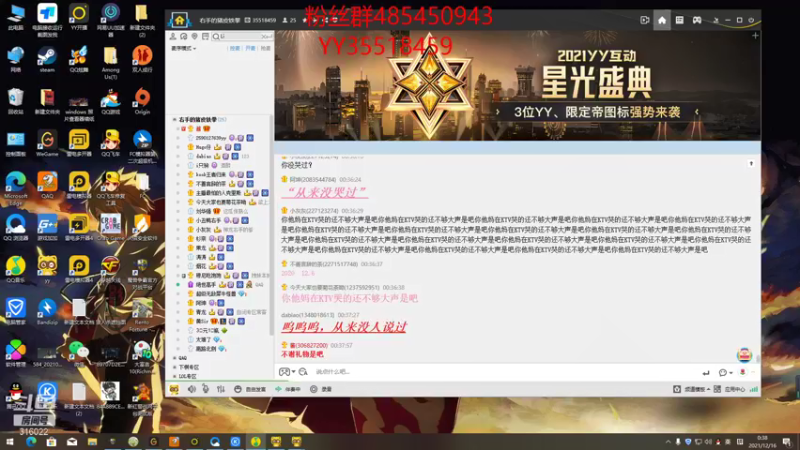Open the highlighted house tab icon in the title bar
800x450 pixels.
coord(662,20)
